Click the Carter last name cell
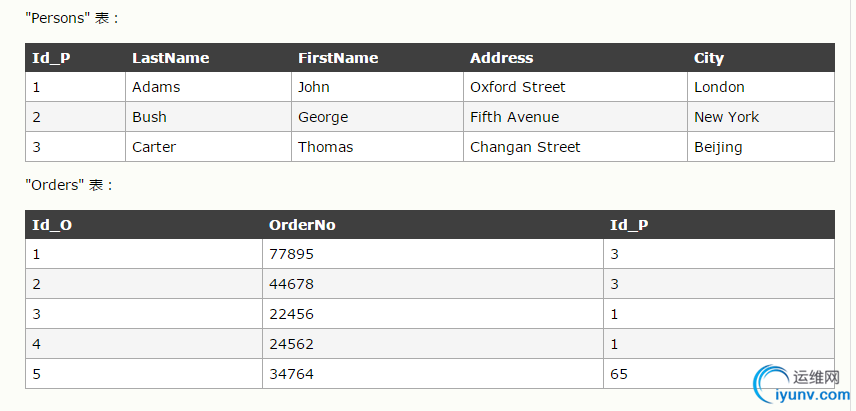This screenshot has width=856, height=411. click(154, 147)
